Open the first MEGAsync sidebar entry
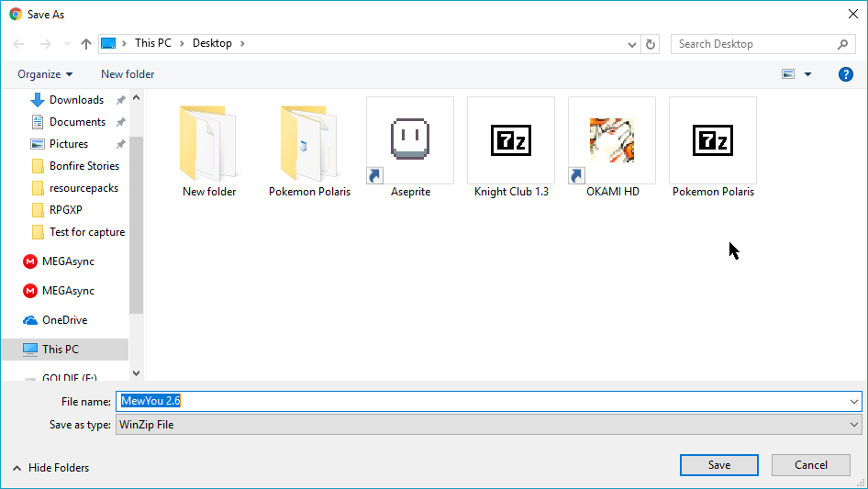The height and width of the screenshot is (489, 868). click(67, 261)
